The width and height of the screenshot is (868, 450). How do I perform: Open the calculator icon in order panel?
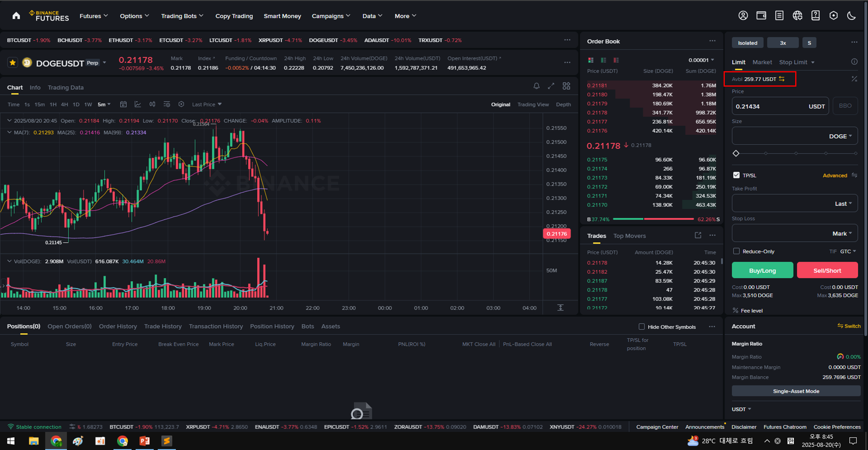pos(854,79)
